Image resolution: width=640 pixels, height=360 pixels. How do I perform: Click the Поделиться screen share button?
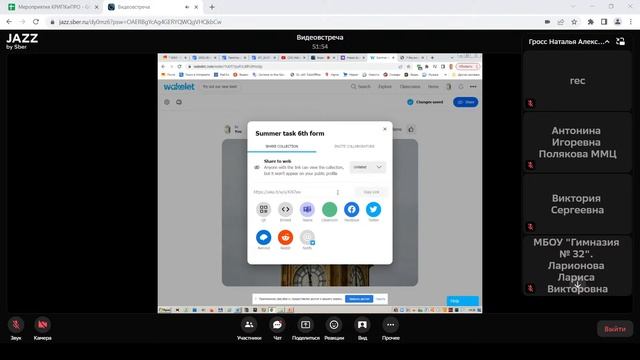pyautogui.click(x=305, y=325)
